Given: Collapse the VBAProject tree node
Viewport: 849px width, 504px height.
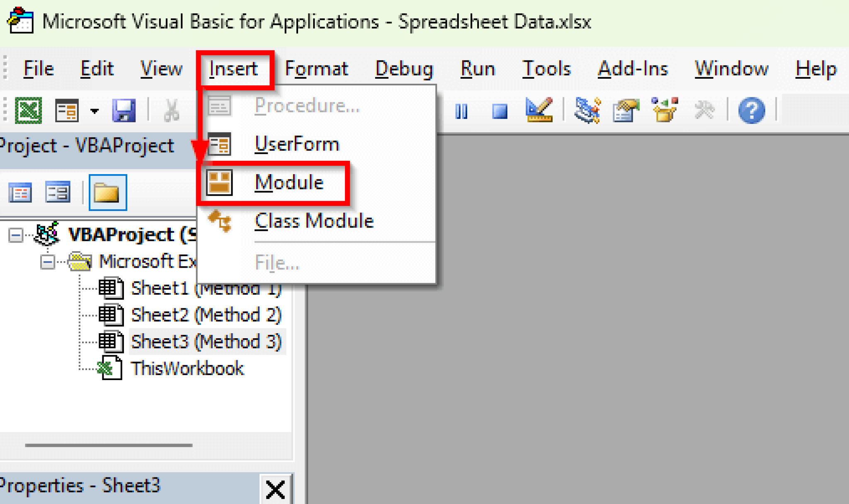Looking at the screenshot, I should click(x=15, y=234).
